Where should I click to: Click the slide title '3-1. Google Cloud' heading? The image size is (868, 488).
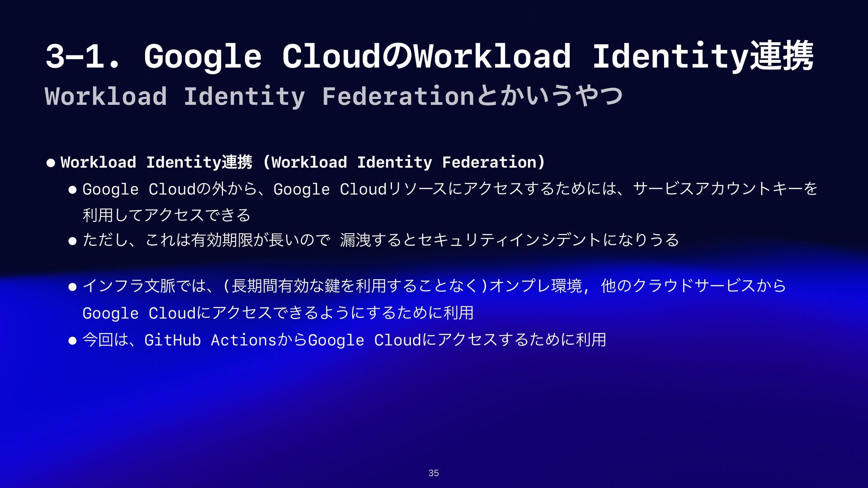click(212, 56)
